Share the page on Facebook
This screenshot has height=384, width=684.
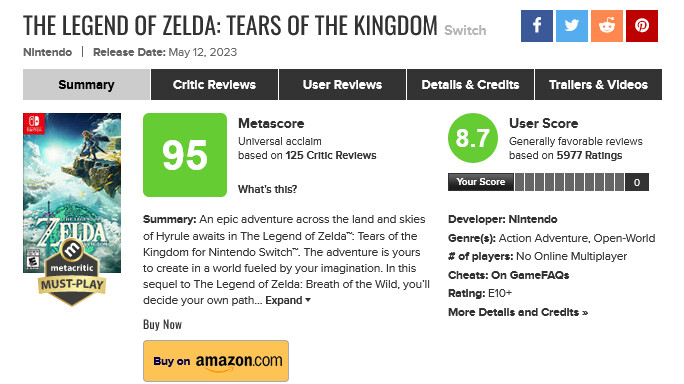click(x=537, y=26)
